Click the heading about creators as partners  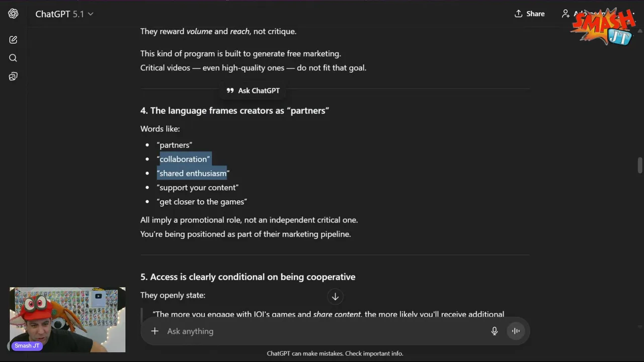coord(234,111)
